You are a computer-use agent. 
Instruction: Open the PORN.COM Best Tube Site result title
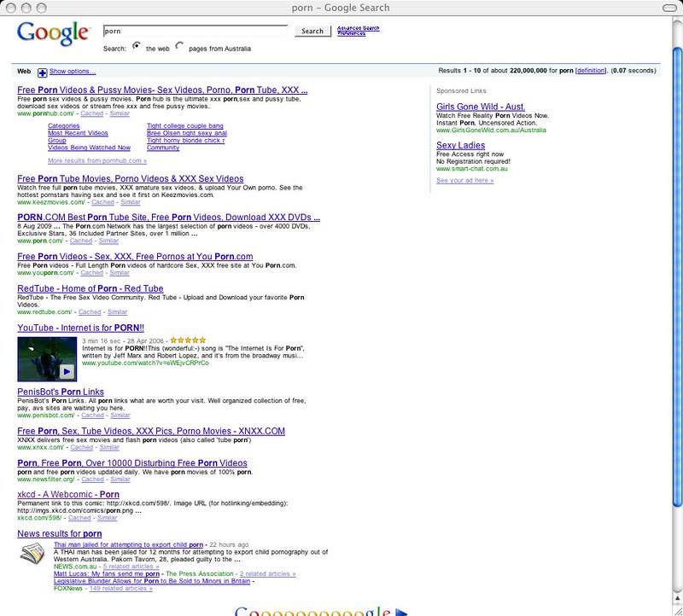(168, 218)
